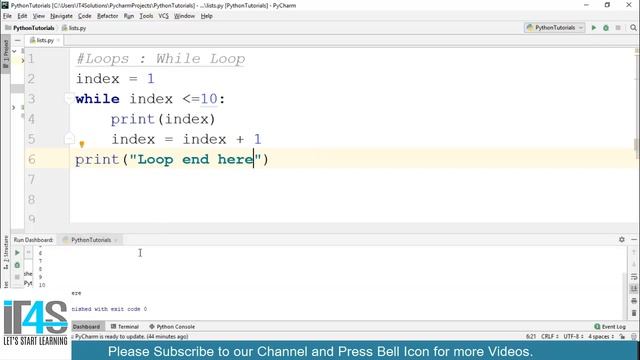Click line number 7 in the gutter
This screenshot has width=640, height=360.
point(32,180)
